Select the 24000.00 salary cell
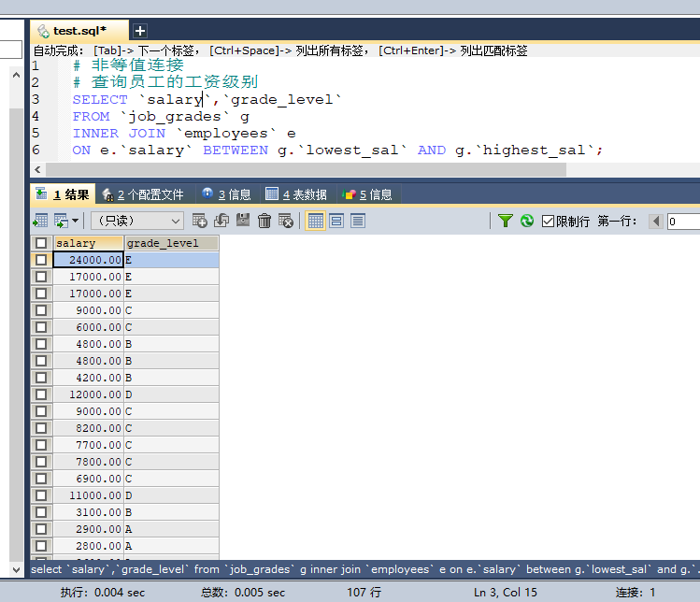700x602 pixels. pos(89,260)
